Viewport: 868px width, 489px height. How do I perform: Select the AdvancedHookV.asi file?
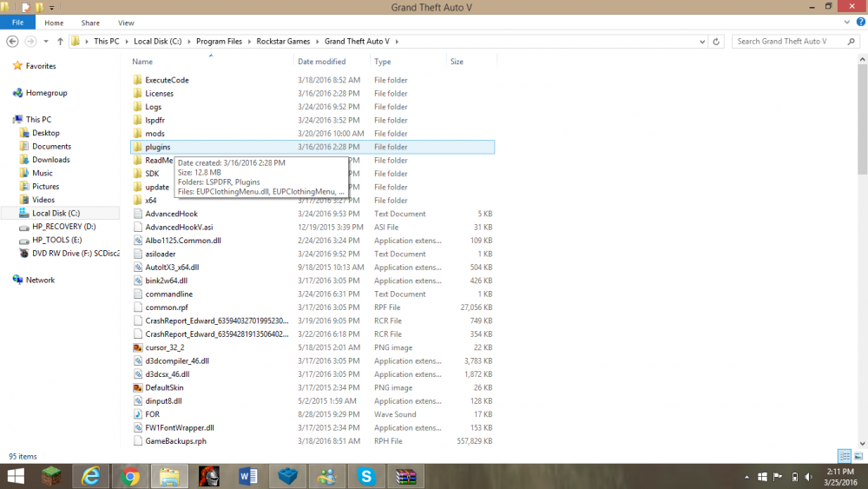[179, 227]
